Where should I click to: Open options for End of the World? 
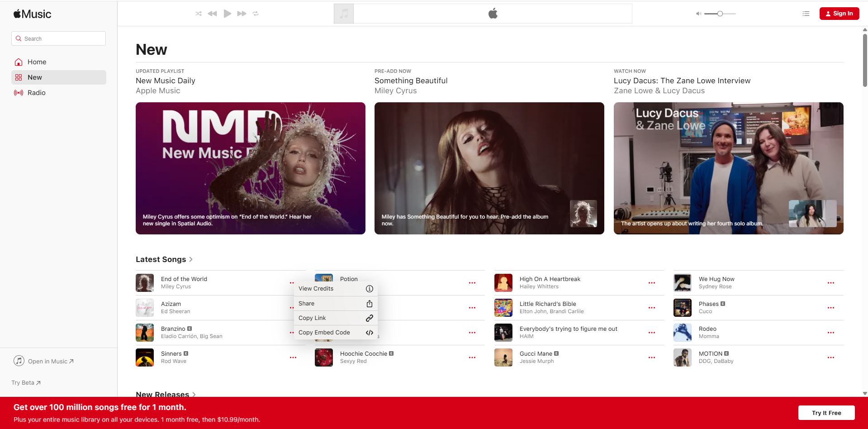pyautogui.click(x=293, y=282)
